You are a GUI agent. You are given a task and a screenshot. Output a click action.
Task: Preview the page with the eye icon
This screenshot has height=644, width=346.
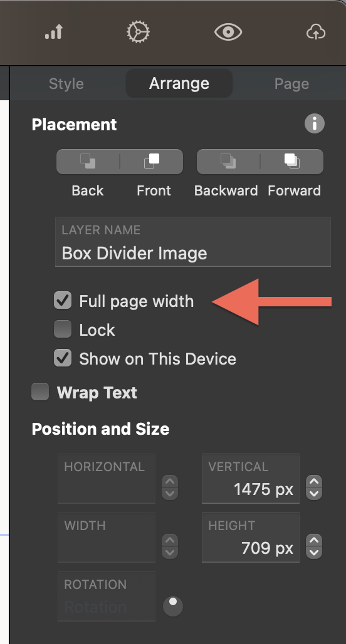(x=228, y=32)
